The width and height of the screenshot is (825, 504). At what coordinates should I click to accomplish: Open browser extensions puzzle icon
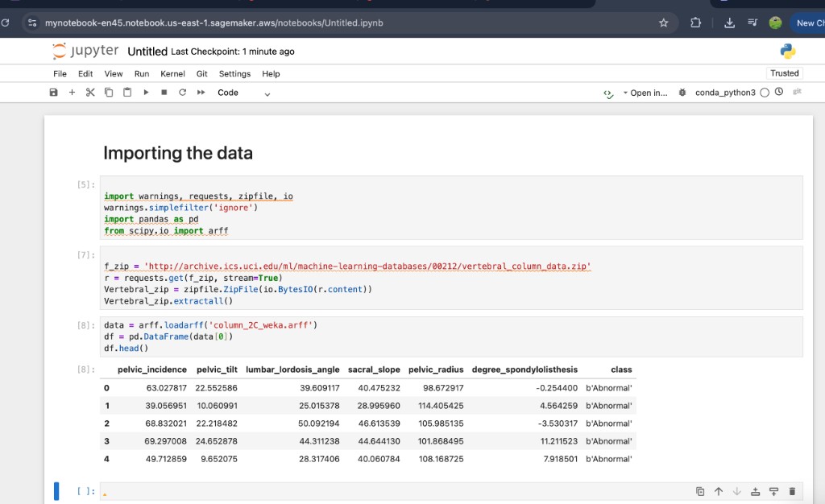tap(695, 23)
